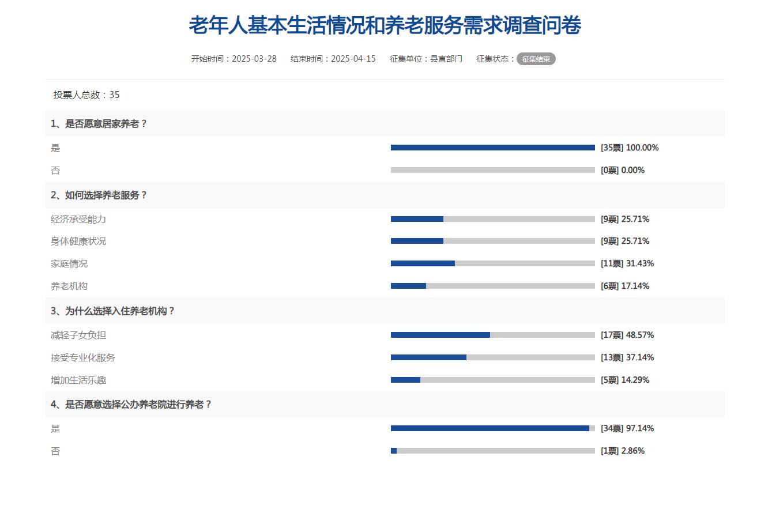This screenshot has height=532, width=757.
Task: Click the 97.14% progress bar
Action: point(492,428)
